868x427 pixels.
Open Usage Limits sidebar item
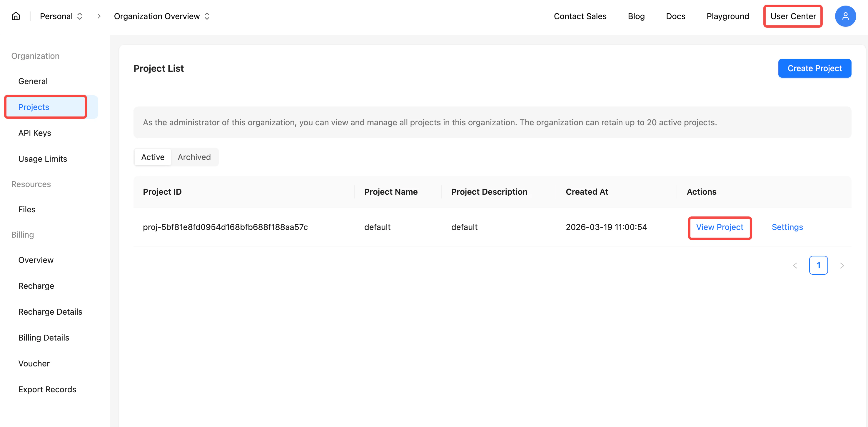43,159
